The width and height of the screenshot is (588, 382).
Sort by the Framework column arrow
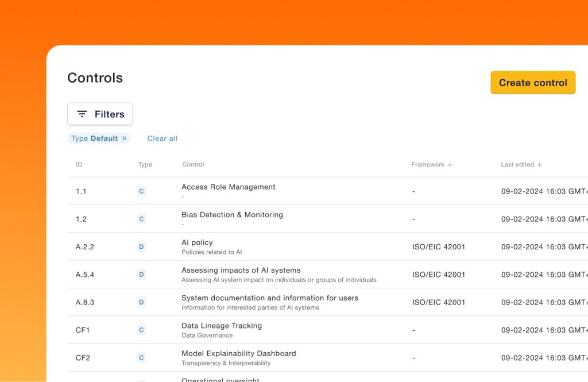coord(450,164)
